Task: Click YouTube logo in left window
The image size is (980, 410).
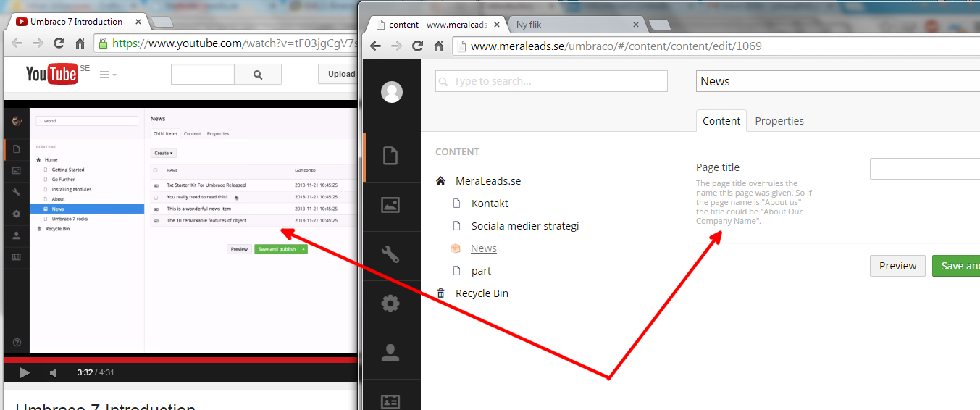Action: pos(51,74)
